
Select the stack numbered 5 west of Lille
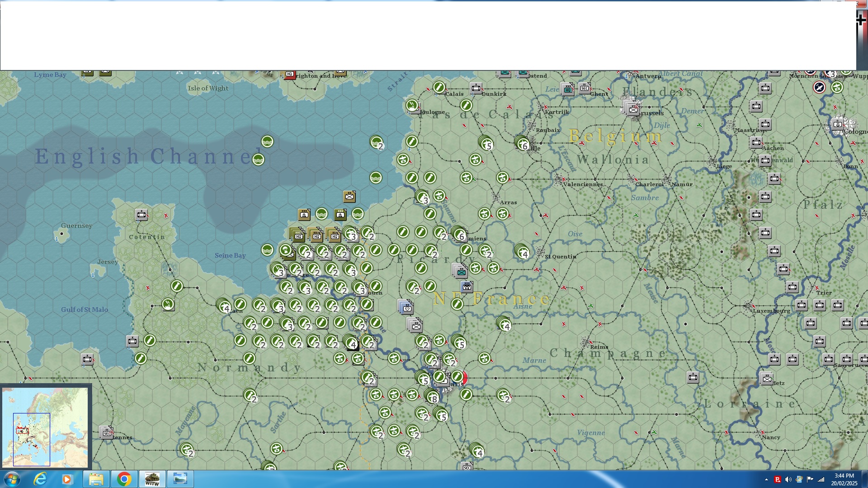tap(486, 143)
